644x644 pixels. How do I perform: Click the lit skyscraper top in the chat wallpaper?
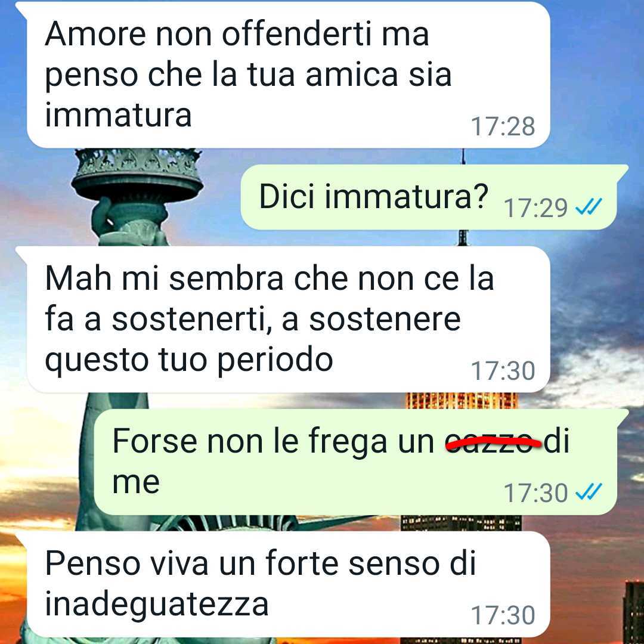pyautogui.click(x=462, y=401)
